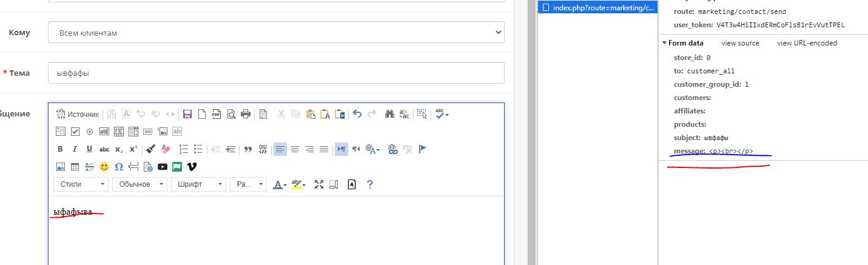Click the view source link
This screenshot has height=265, width=868.
(x=740, y=43)
